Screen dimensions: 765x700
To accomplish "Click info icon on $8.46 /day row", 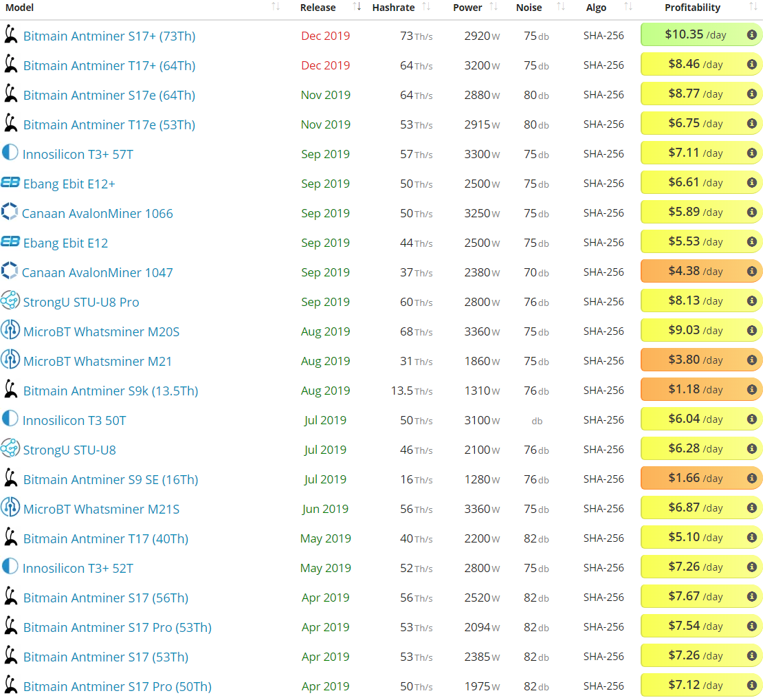I will coord(752,65).
